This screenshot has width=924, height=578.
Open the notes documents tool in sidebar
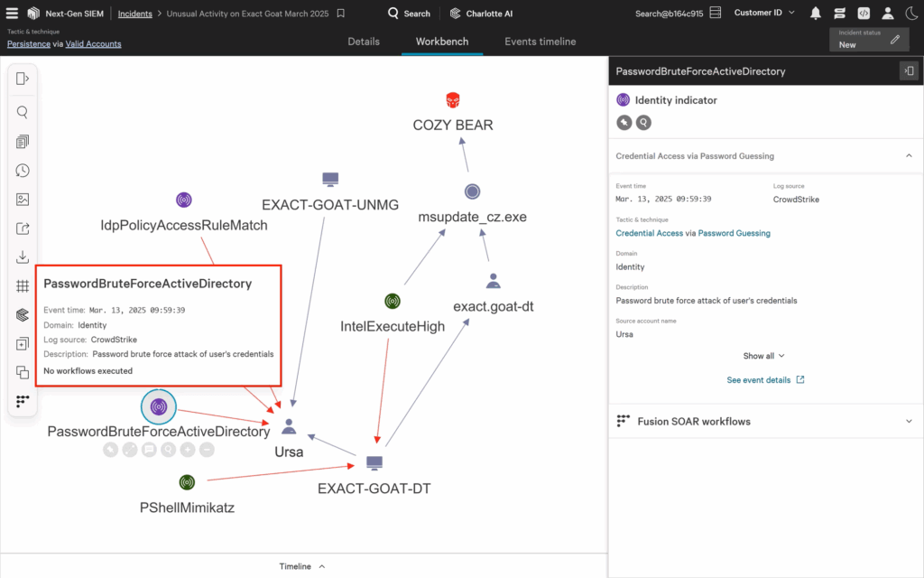[x=23, y=142]
